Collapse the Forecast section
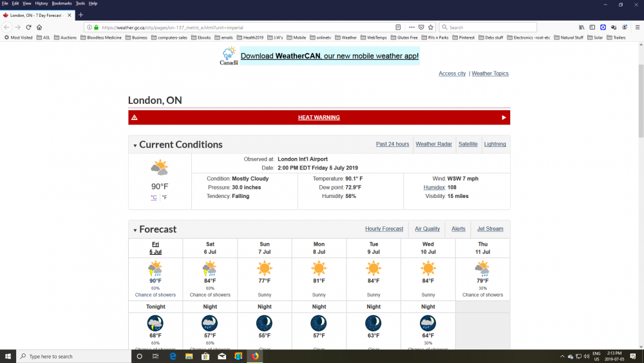 click(x=135, y=230)
